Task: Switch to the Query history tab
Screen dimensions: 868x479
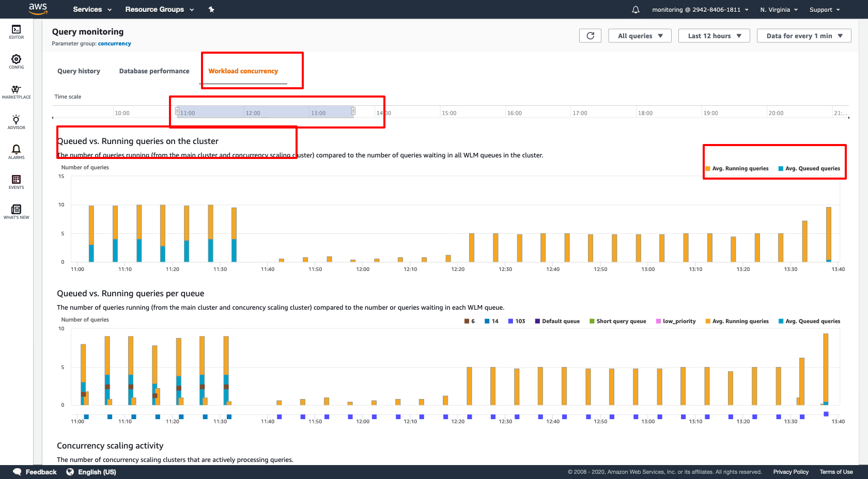Action: tap(79, 71)
